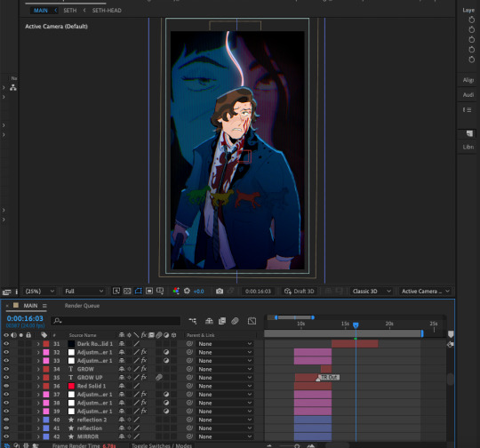Toggle transparency grid icon in viewer
This screenshot has height=448, width=480.
(127, 291)
